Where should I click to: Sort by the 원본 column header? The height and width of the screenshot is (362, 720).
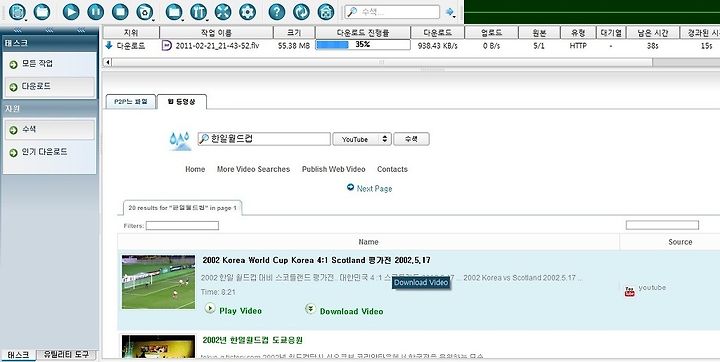click(x=539, y=33)
